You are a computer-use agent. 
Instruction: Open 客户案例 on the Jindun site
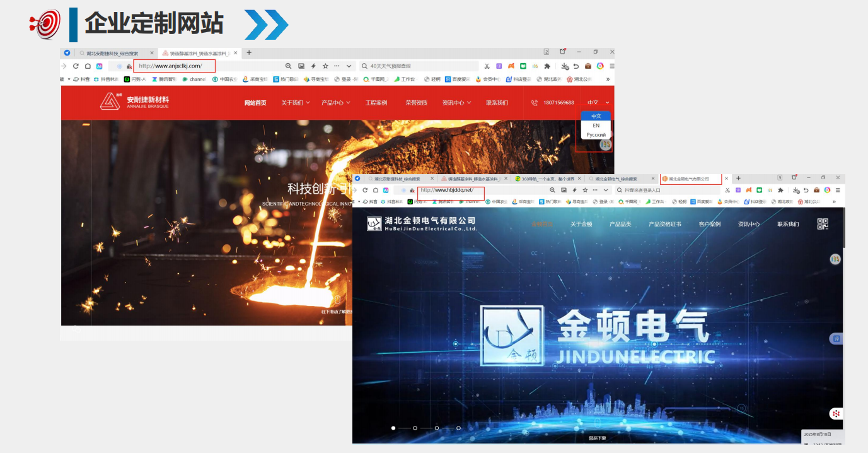(x=709, y=224)
